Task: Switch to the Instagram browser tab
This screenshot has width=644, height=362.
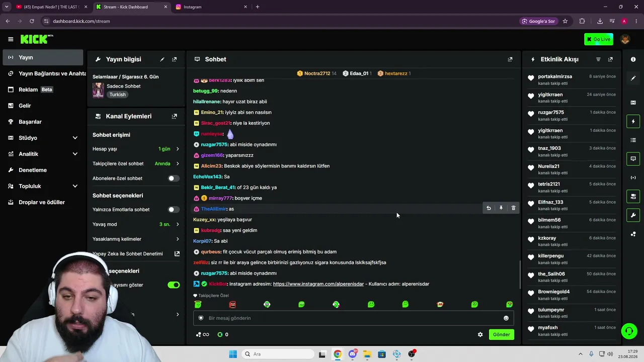Action: click(x=211, y=7)
